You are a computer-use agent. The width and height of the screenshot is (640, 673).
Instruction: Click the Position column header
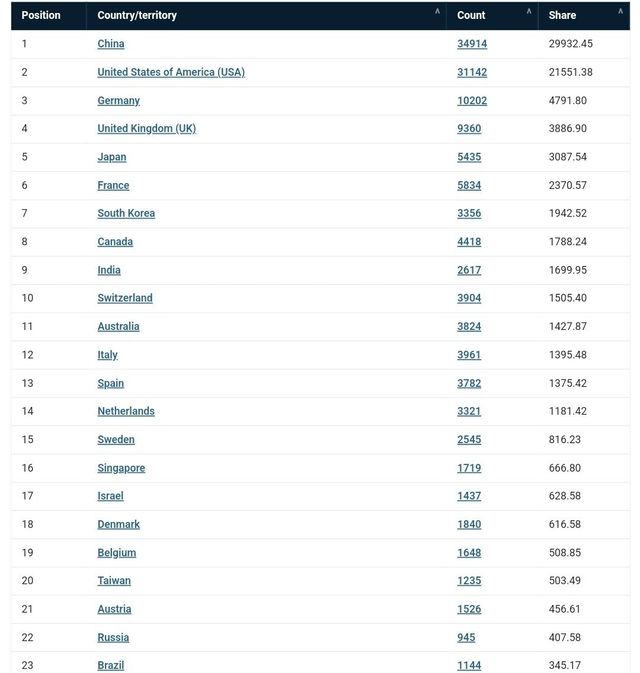click(41, 15)
